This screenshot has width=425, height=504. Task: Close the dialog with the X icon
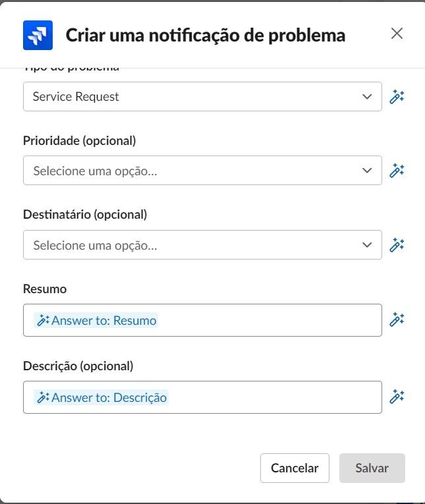[x=397, y=34]
